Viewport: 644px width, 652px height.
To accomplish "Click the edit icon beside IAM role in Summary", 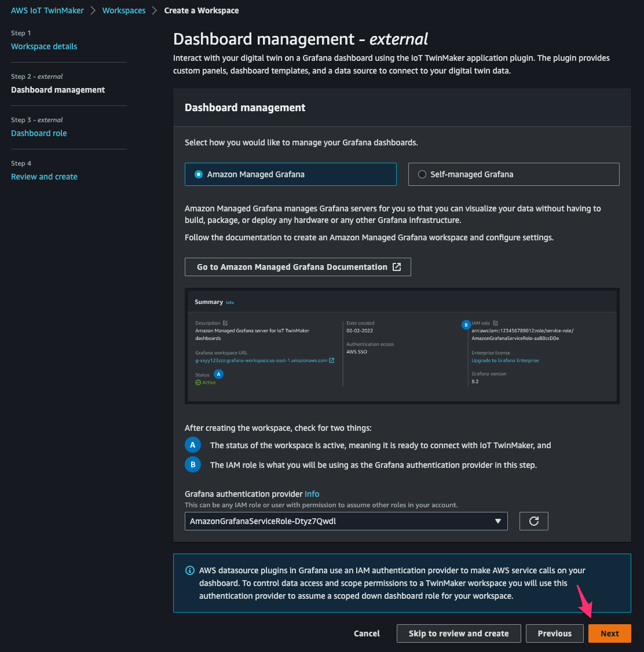I will coord(495,323).
